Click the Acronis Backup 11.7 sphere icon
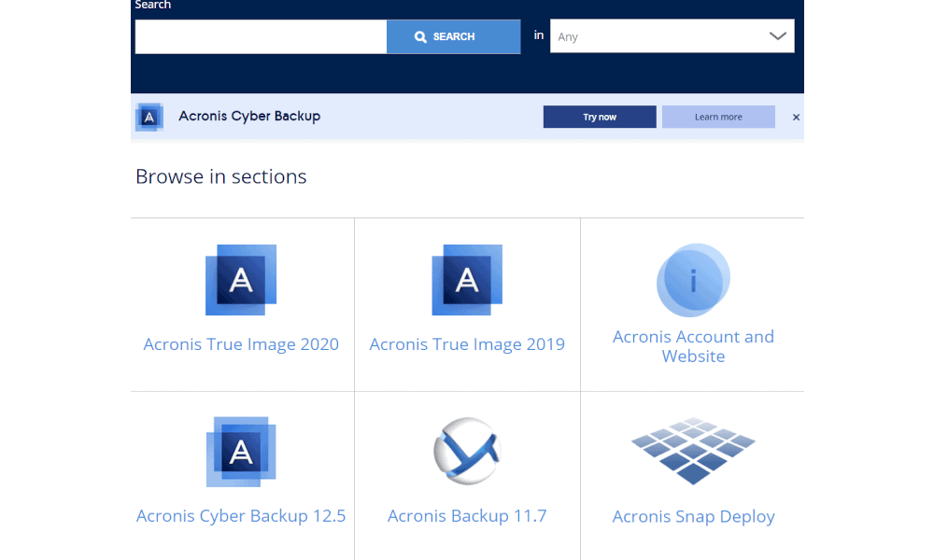934x560 pixels. click(x=467, y=452)
